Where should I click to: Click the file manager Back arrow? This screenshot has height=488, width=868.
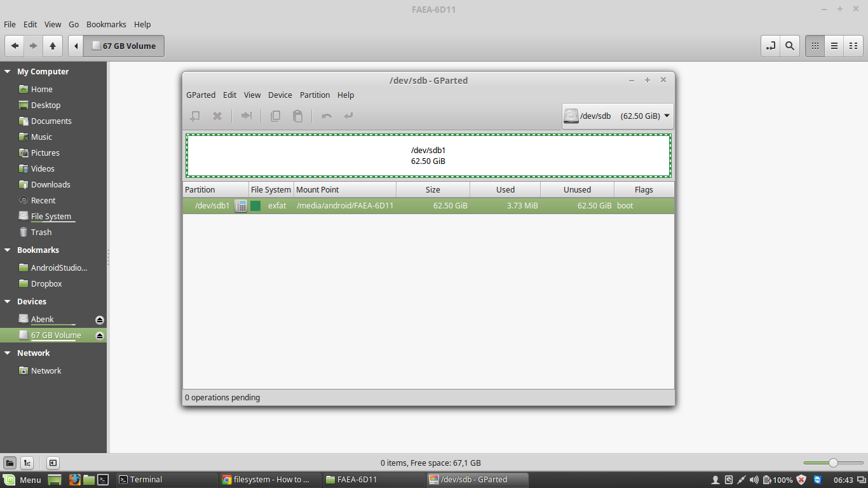tap(15, 46)
